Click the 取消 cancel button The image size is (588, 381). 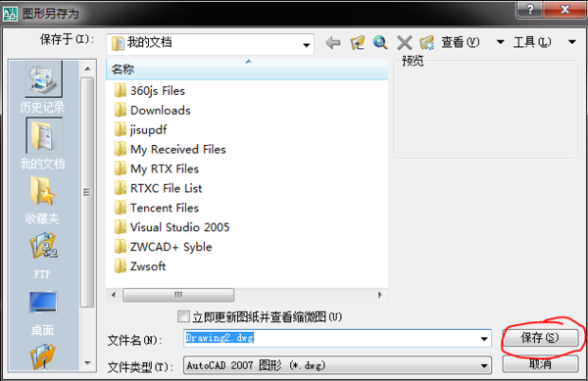click(540, 363)
